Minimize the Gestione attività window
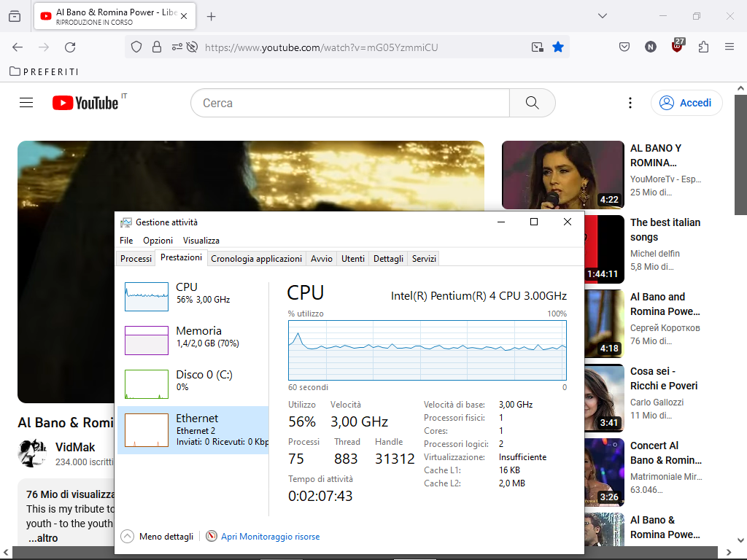 (501, 222)
